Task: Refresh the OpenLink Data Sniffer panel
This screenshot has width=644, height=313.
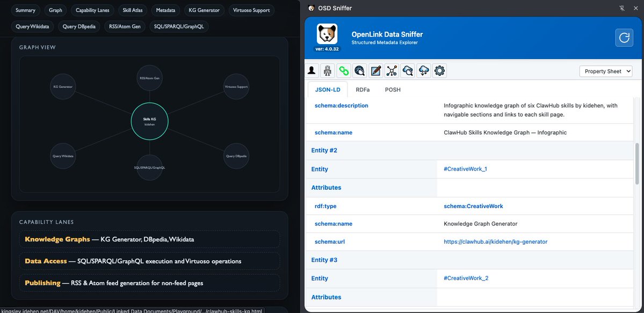Action: 624,38
